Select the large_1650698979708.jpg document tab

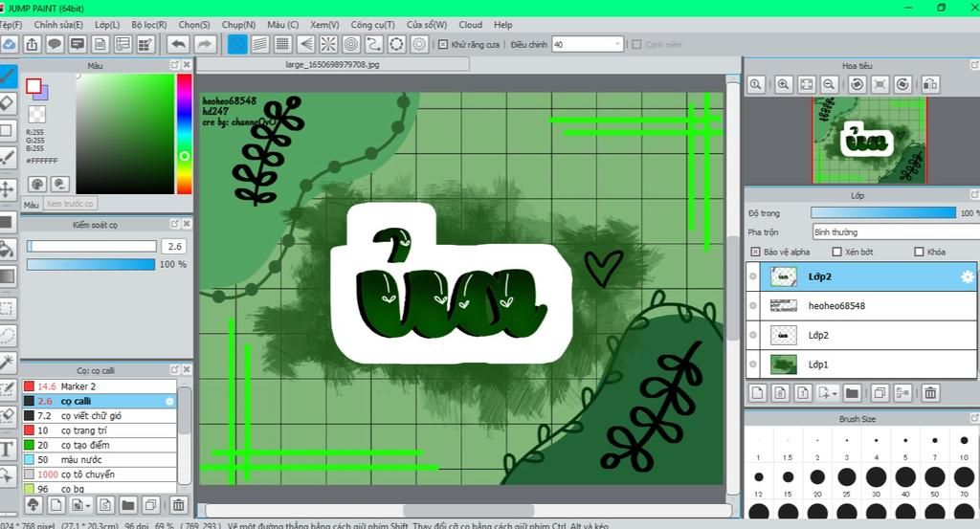332,64
